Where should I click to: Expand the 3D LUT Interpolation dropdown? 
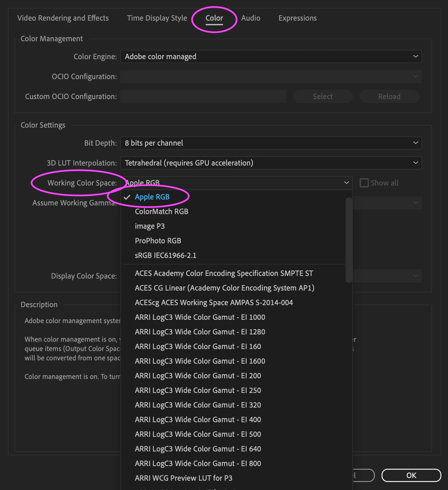271,163
